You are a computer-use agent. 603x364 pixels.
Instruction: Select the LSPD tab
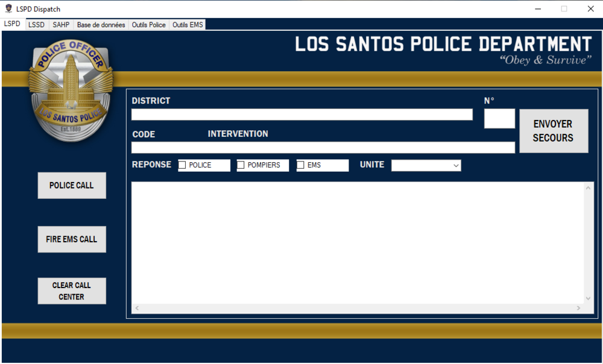(x=13, y=24)
